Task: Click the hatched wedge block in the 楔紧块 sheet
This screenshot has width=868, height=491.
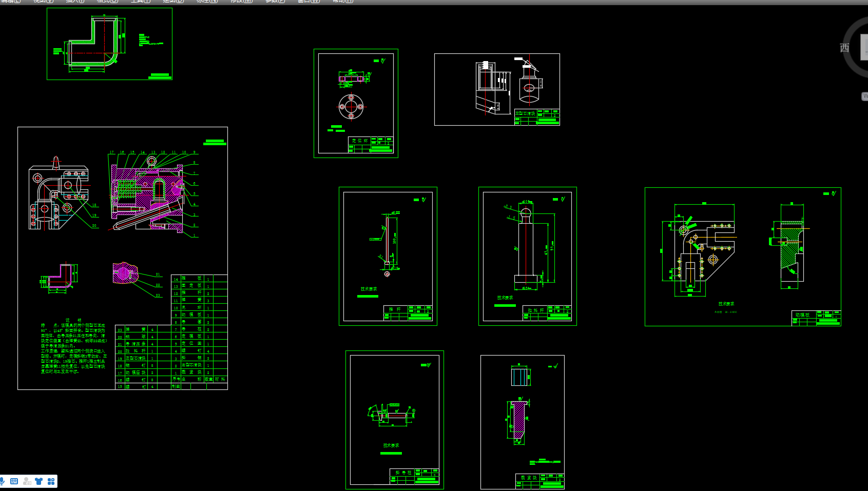Action: [518, 419]
